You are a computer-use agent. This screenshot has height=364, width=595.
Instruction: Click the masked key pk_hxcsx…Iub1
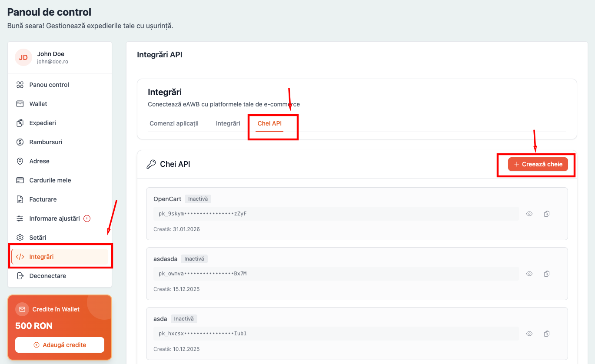click(336, 334)
